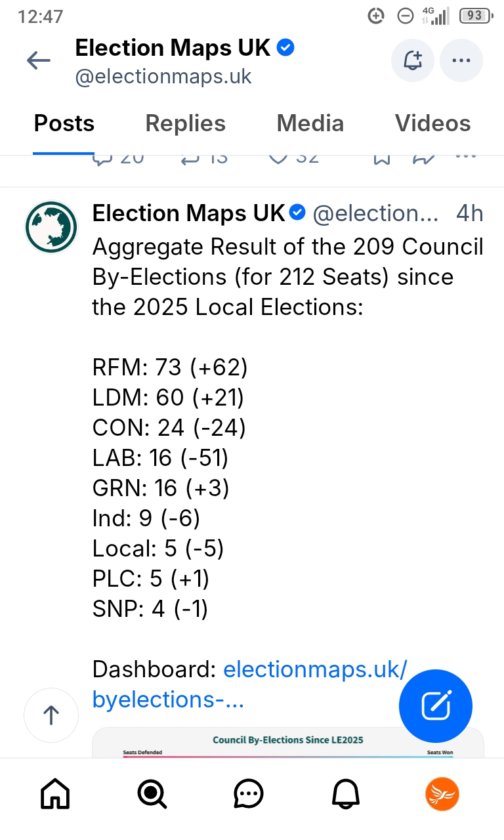Tap the blue compose post button
504x840 pixels.
pyautogui.click(x=436, y=706)
